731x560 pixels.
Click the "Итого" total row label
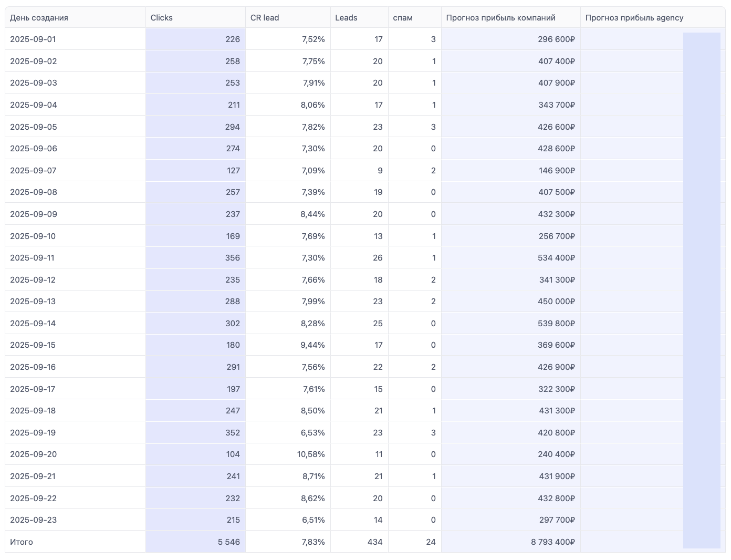[x=22, y=542]
